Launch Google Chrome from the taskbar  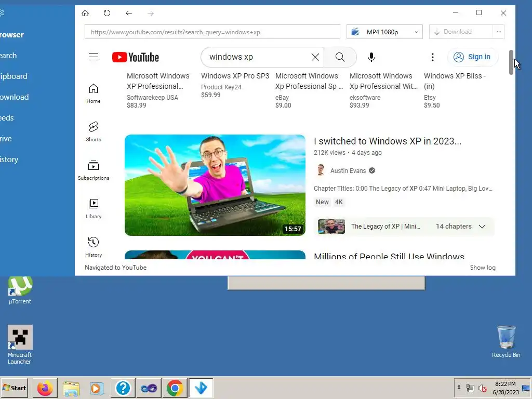click(x=175, y=388)
